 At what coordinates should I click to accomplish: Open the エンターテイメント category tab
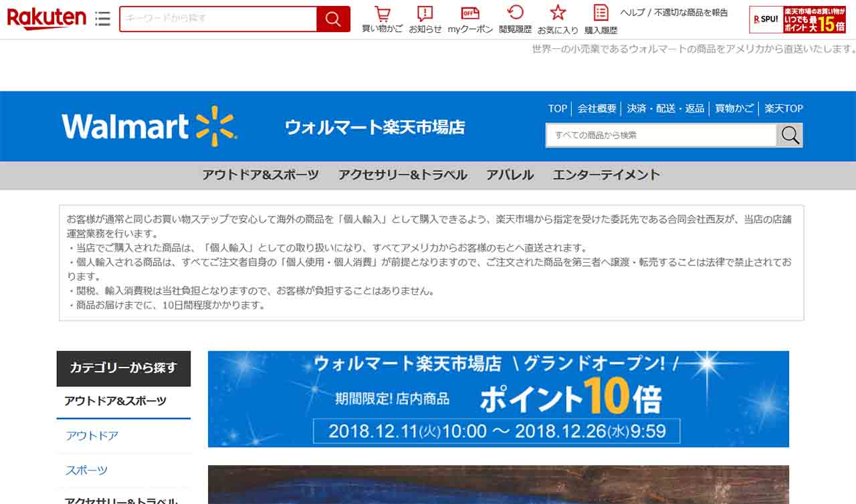click(606, 175)
